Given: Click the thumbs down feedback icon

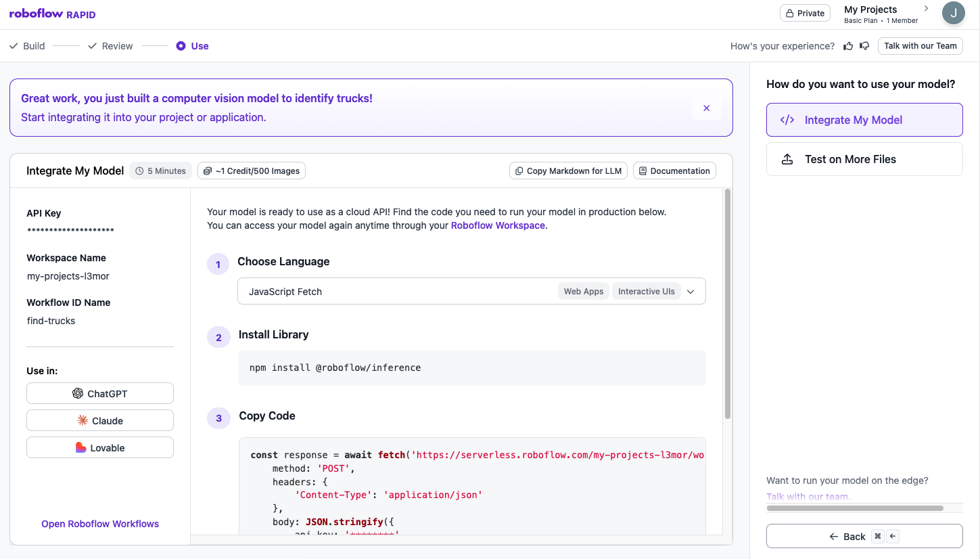Looking at the screenshot, I should tap(864, 46).
